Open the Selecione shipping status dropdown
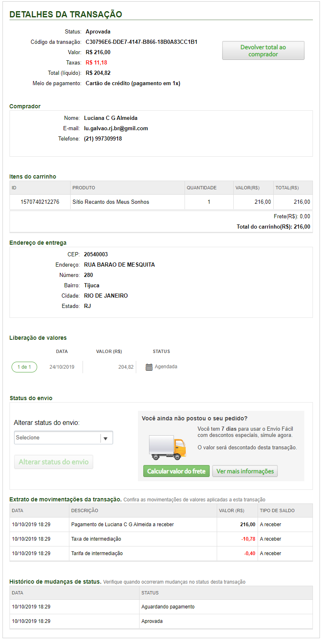Image resolution: width=322 pixels, height=644 pixels. click(x=58, y=438)
